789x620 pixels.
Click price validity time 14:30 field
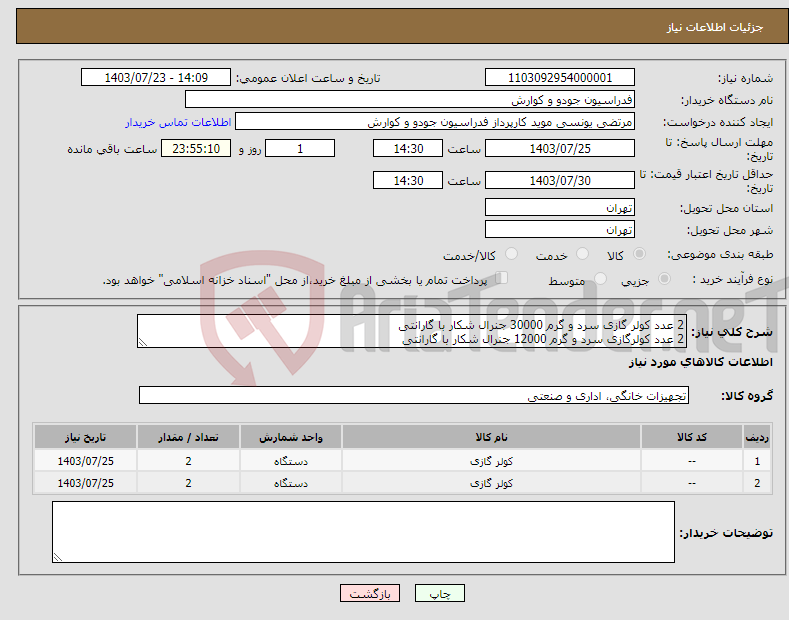coord(408,180)
